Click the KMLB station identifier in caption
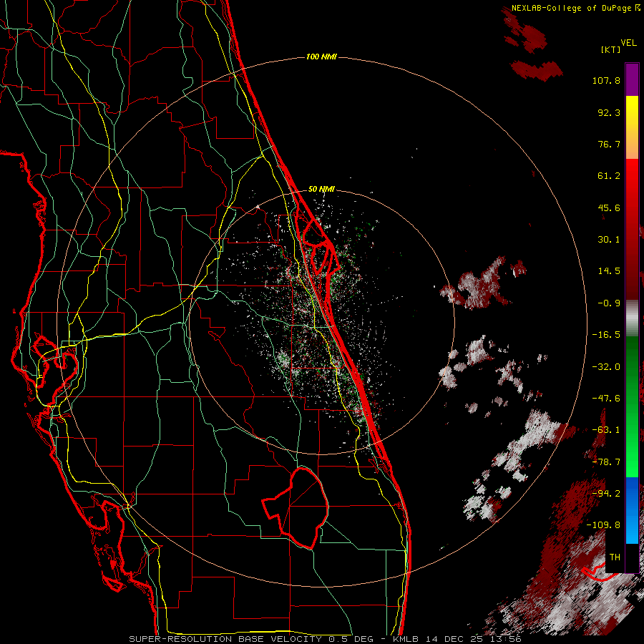This screenshot has height=644, width=644. [407, 639]
